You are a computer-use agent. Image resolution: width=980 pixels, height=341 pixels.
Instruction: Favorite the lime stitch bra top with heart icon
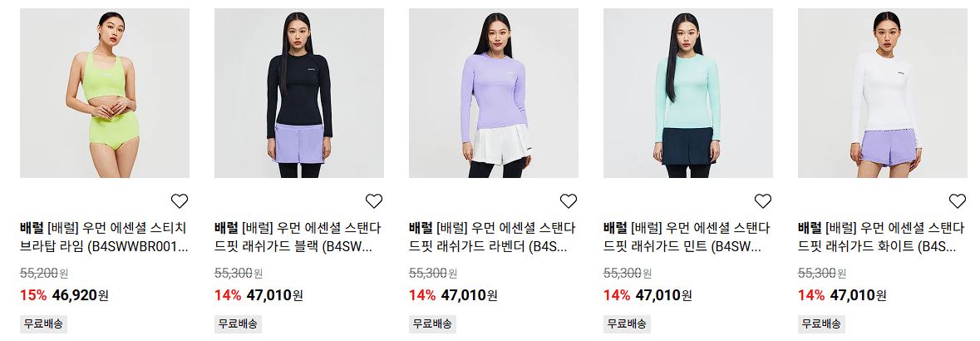pyautogui.click(x=180, y=200)
